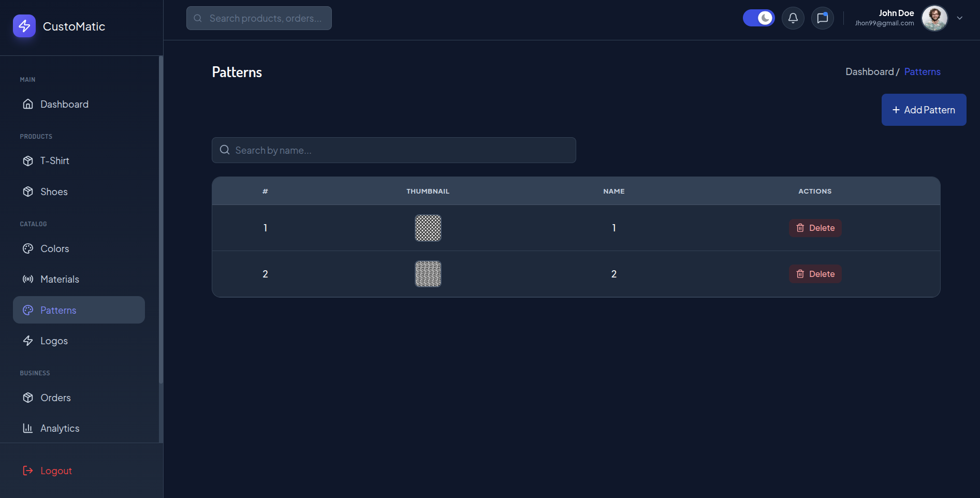Click the trash icon for pattern 1
This screenshot has height=498, width=980.
coord(800,228)
